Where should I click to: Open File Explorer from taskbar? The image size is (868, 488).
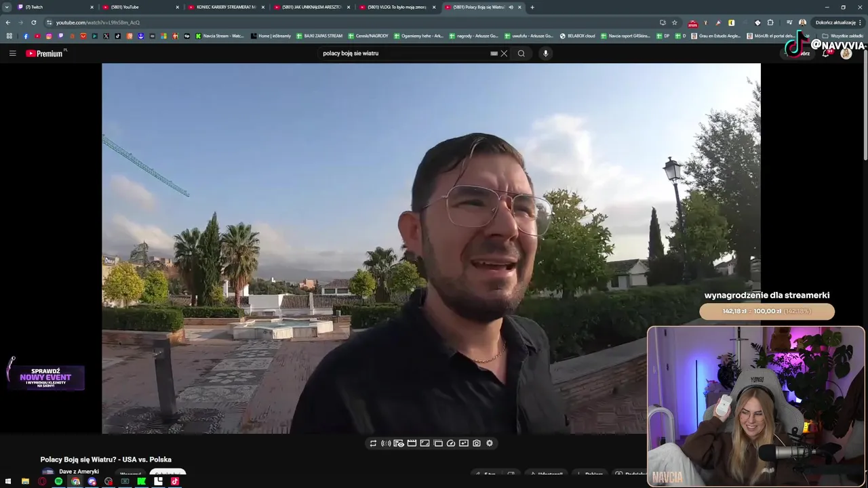25,481
